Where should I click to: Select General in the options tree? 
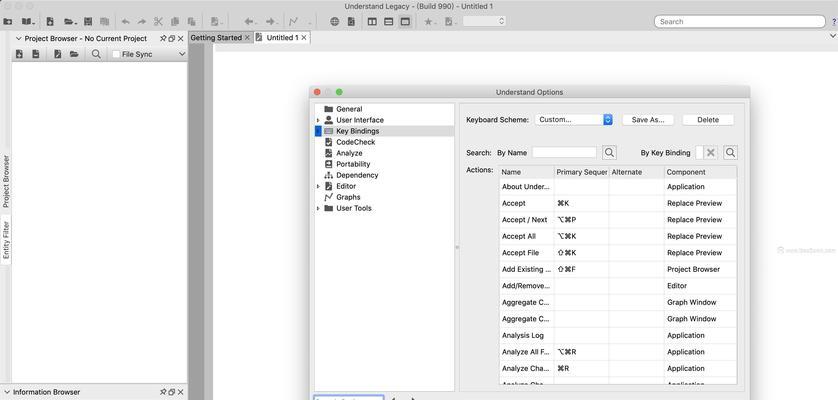349,109
